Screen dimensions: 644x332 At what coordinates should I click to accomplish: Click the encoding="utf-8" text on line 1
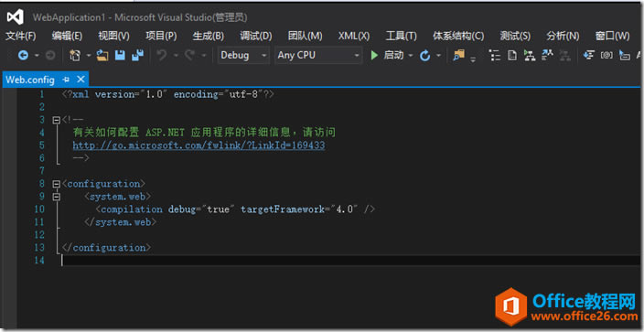point(219,94)
